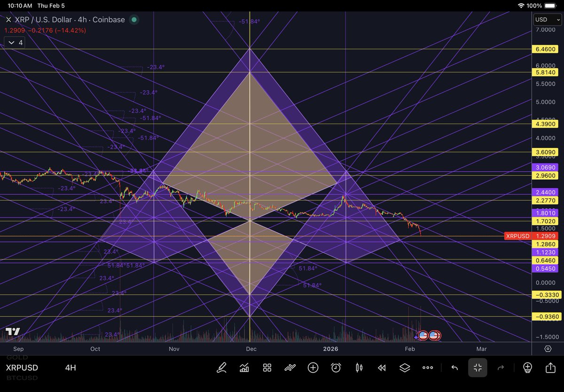Select the -0.3330 price level label
Viewport: 564px width, 392px height.
(x=546, y=295)
